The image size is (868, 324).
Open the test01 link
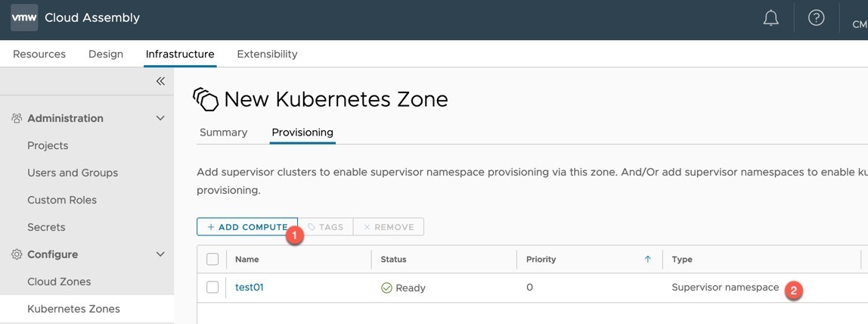(249, 287)
